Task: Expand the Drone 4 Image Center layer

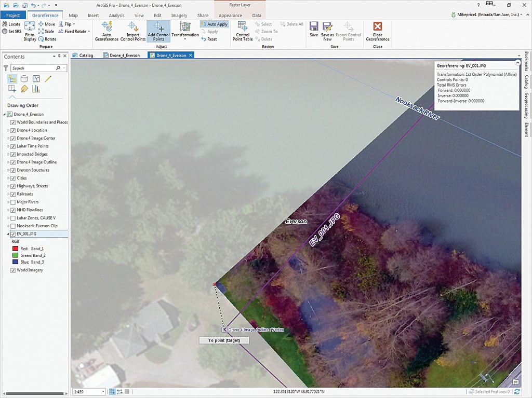Action: point(8,139)
